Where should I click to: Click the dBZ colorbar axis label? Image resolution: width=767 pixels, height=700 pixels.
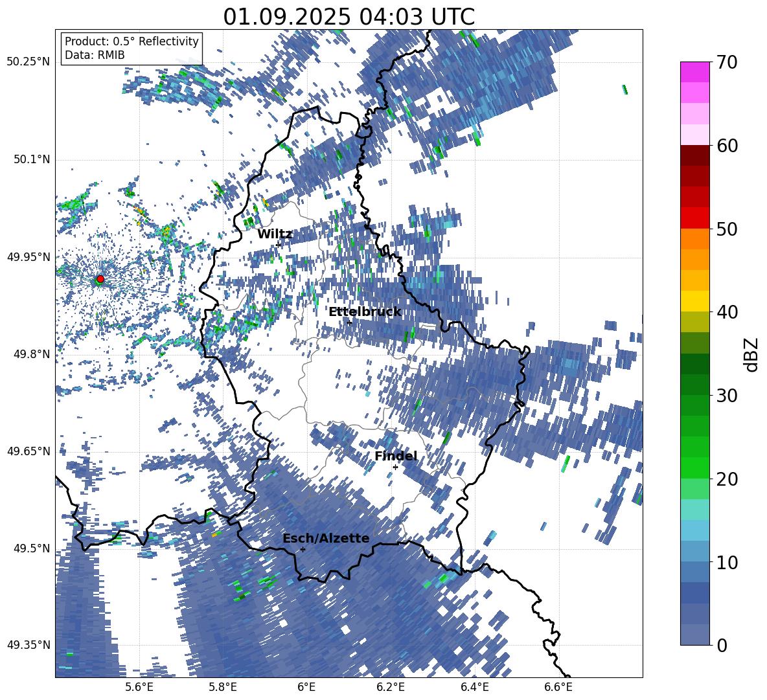pyautogui.click(x=752, y=354)
